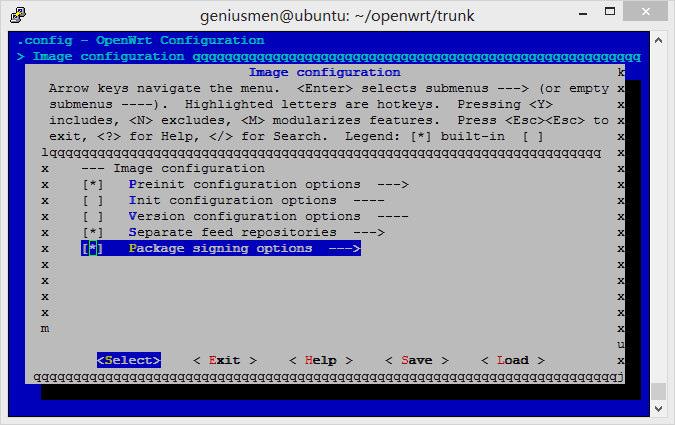Click the Load button
Screen dimensions: 675x425
(513, 360)
